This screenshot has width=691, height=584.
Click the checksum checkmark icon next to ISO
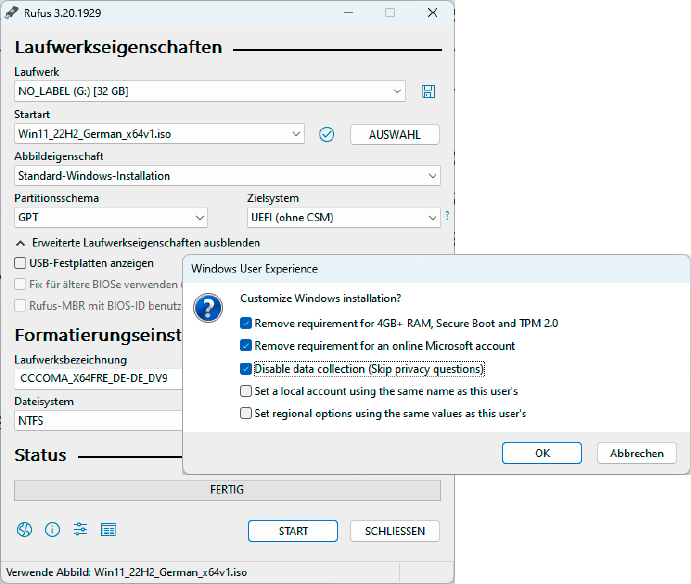click(x=327, y=134)
